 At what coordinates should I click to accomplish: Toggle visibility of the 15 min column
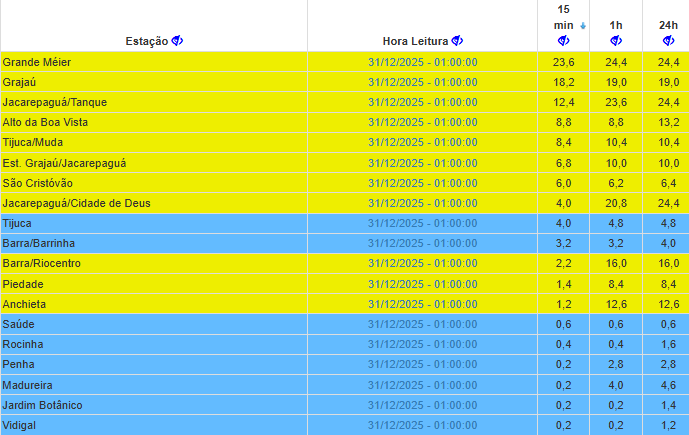(563, 41)
